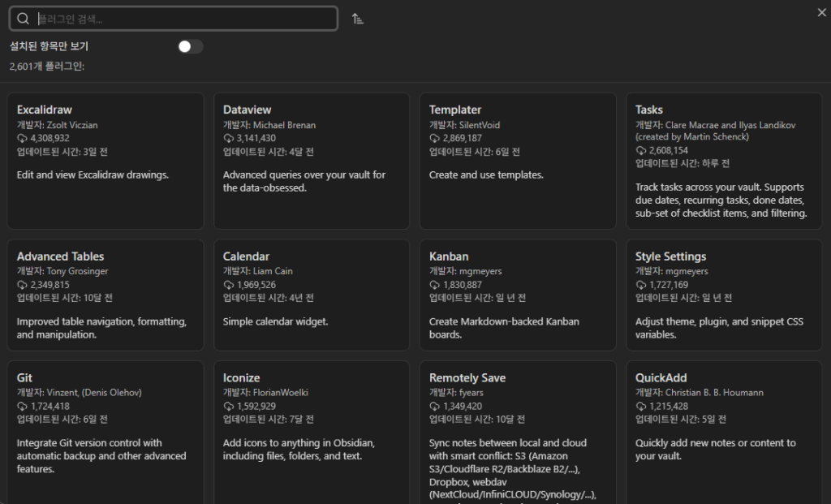Click 'Quickly add new notes or content' description
The height and width of the screenshot is (504, 831).
point(716,450)
